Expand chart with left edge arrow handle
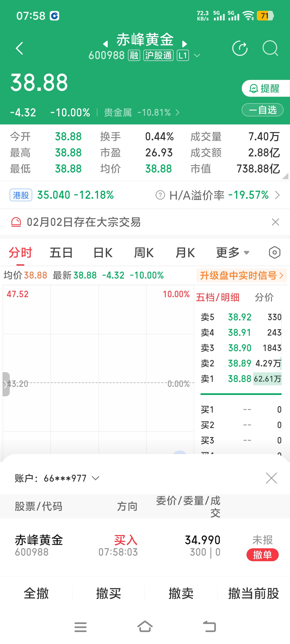 pyautogui.click(x=6, y=384)
